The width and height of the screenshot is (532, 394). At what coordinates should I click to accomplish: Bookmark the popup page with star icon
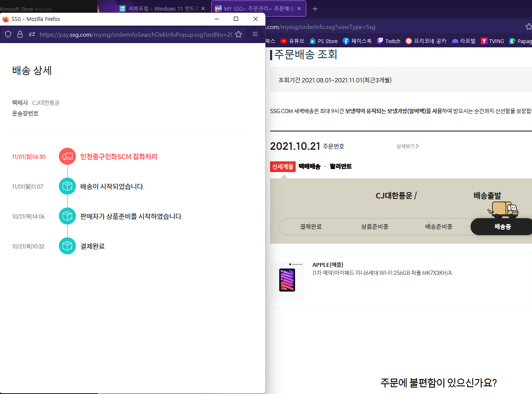pyautogui.click(x=238, y=34)
